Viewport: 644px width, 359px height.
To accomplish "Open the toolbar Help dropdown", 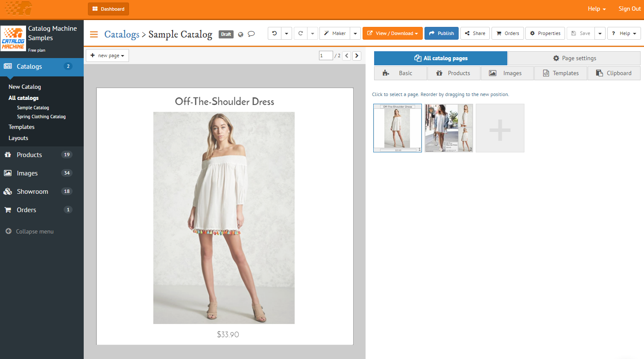I will (x=624, y=33).
